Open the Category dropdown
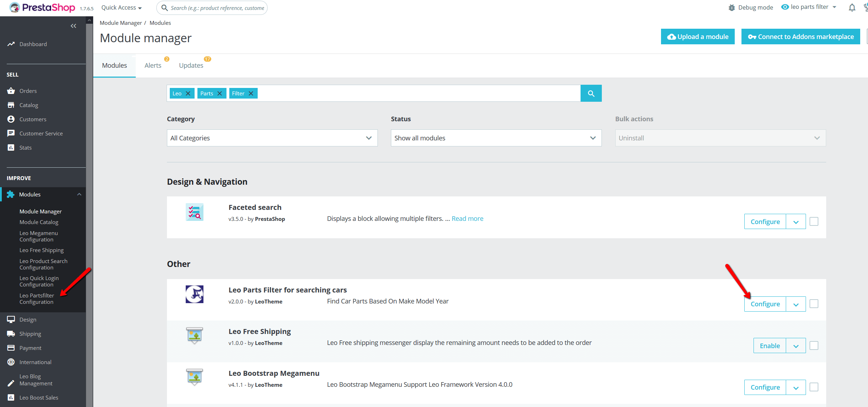Viewport: 868px width, 407px height. [x=272, y=138]
